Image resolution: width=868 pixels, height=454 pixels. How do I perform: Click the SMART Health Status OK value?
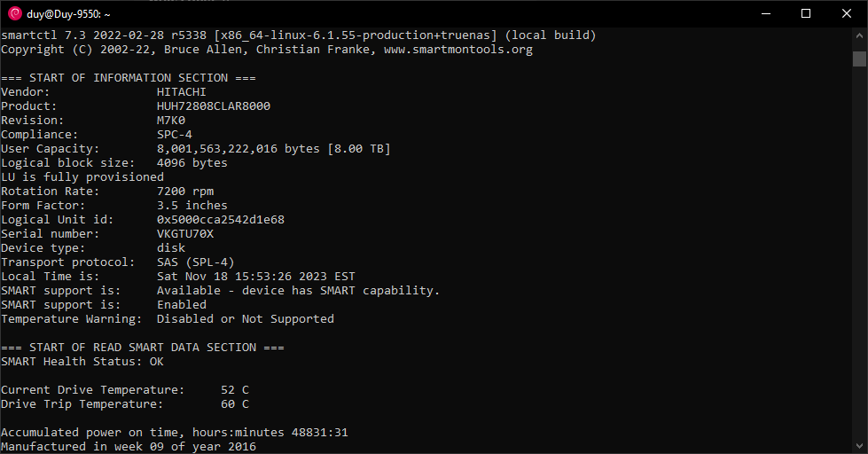click(157, 362)
